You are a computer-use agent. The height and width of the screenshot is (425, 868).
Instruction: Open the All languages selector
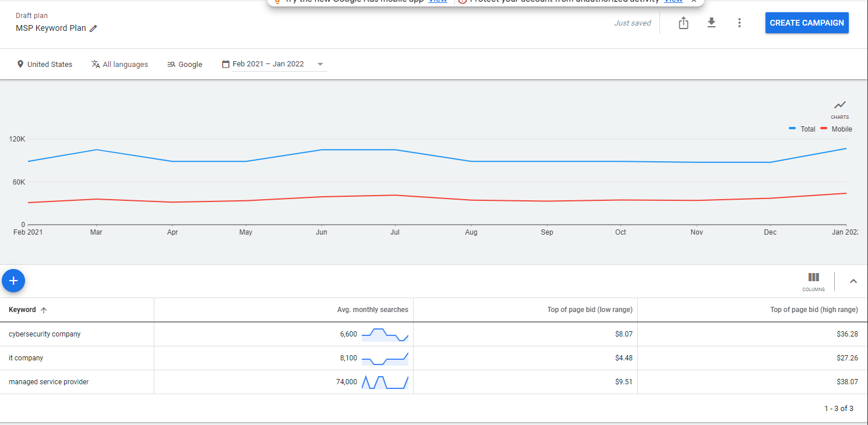pos(119,64)
